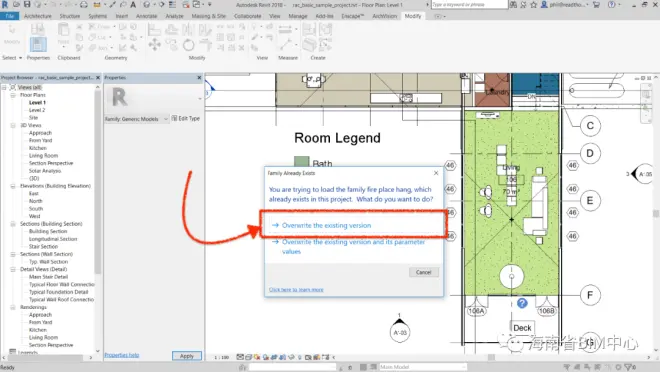Click the Open file icon in quick access toolbar
Viewport: 660px width, 372px height.
16,5
